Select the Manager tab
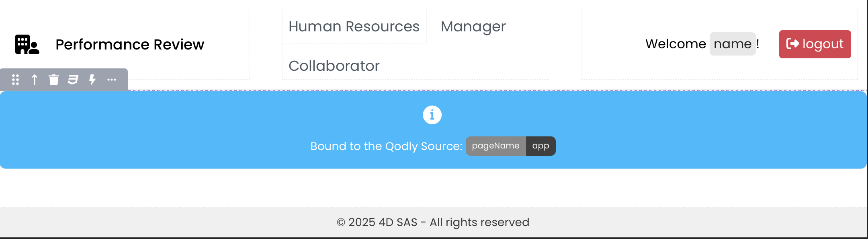 (473, 27)
